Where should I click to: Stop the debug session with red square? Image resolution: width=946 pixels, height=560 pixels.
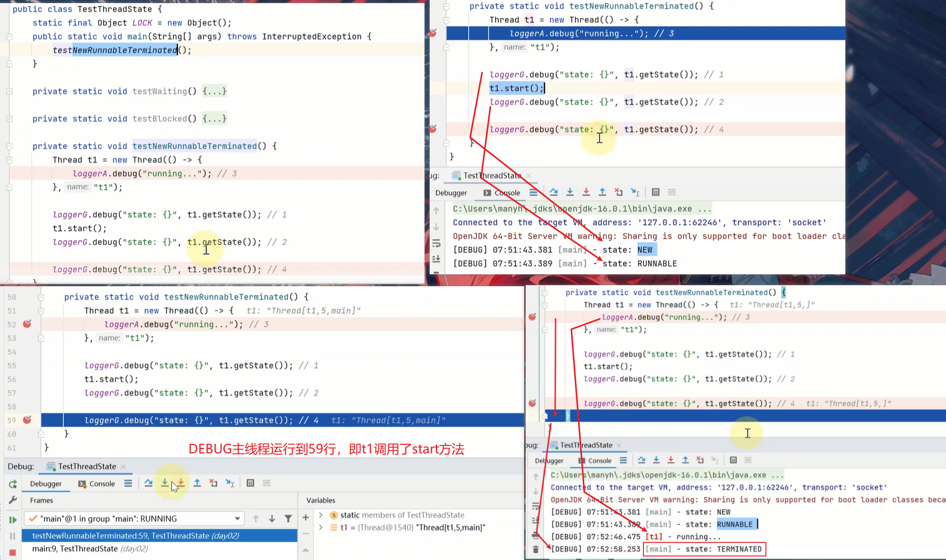click(x=12, y=552)
